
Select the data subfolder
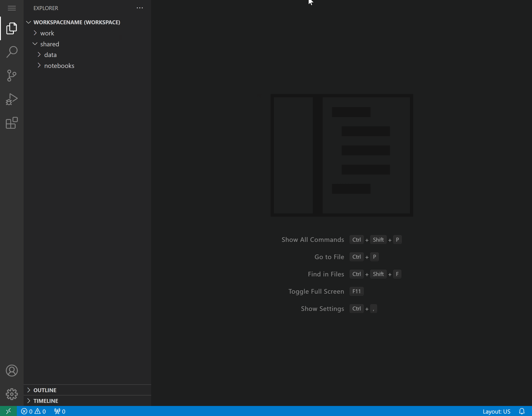[x=51, y=55]
